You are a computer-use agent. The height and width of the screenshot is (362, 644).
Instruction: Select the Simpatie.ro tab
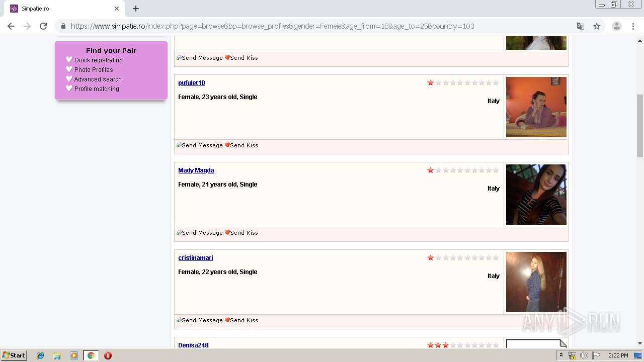click(64, 9)
